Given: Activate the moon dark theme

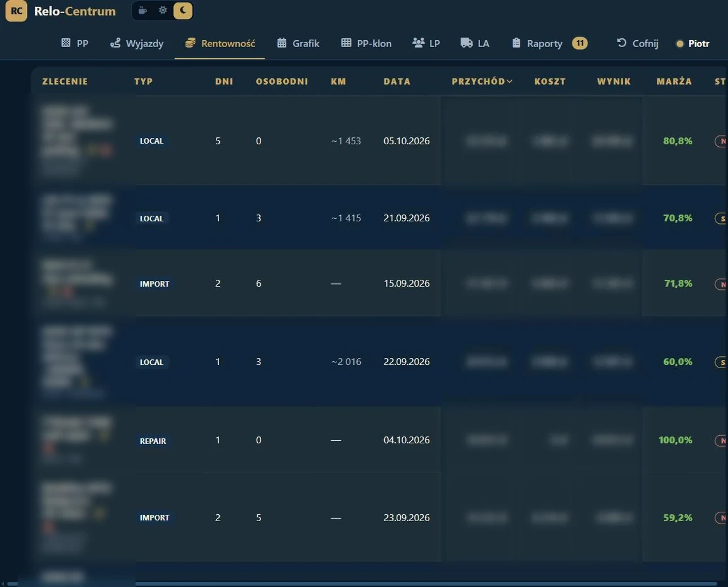Looking at the screenshot, I should (183, 11).
